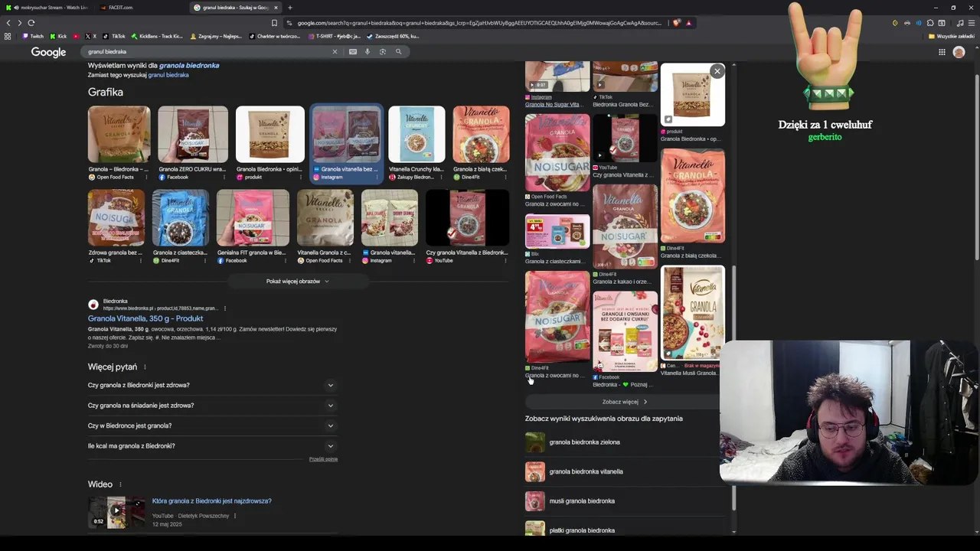Open the browser media control music-note icon
The width and height of the screenshot is (980, 551).
pyautogui.click(x=960, y=23)
